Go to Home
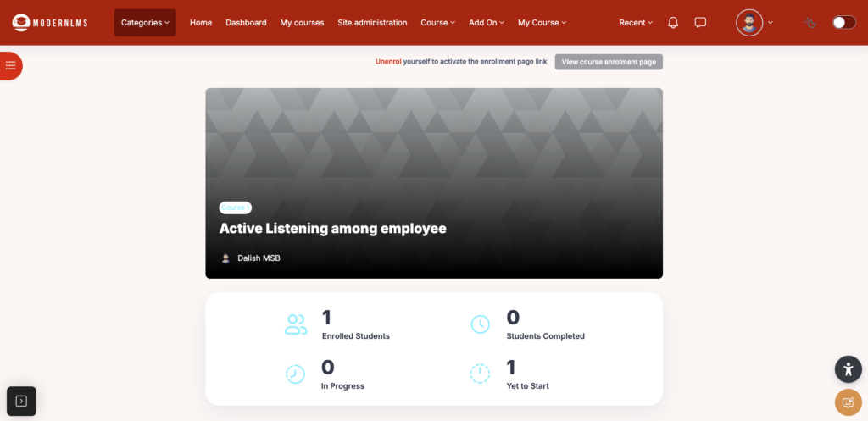 pyautogui.click(x=201, y=23)
